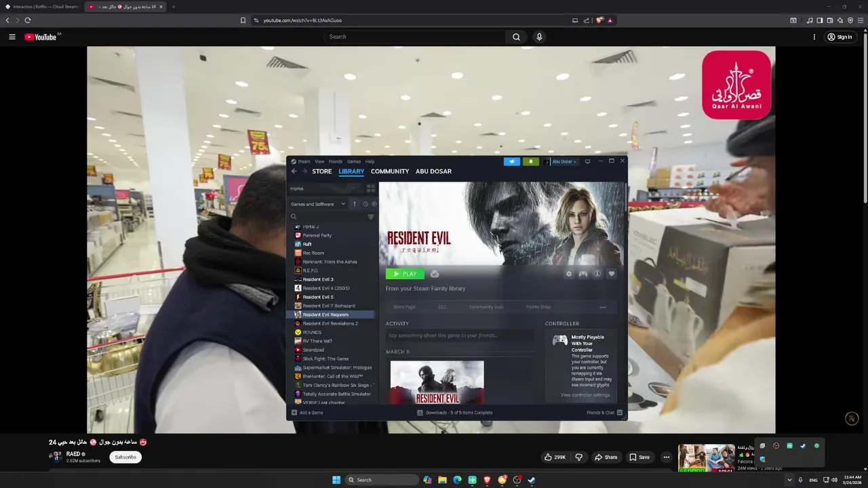Select Pummel Party in game list
Screen dimensions: 868x488
(x=317, y=235)
